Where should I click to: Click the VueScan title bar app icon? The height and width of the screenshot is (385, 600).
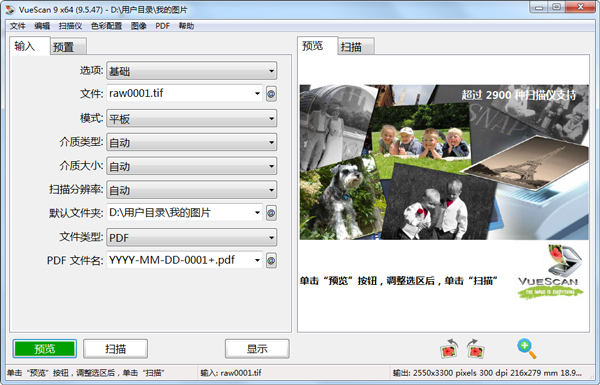point(10,9)
